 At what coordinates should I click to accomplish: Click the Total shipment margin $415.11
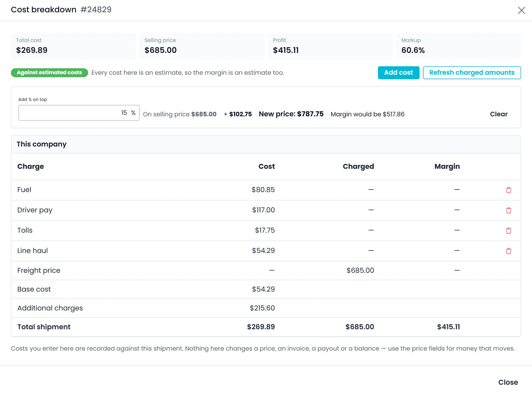click(x=448, y=327)
